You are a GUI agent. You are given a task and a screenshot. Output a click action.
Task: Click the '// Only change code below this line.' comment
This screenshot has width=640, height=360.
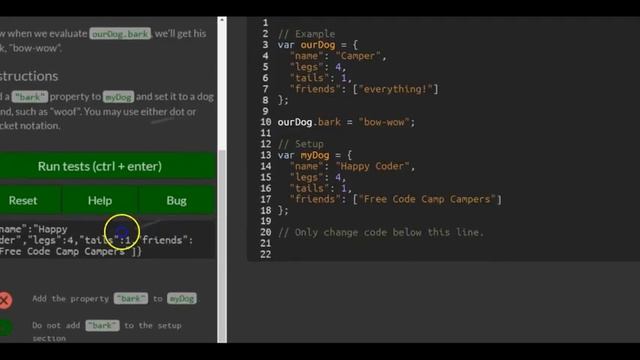[x=381, y=232]
